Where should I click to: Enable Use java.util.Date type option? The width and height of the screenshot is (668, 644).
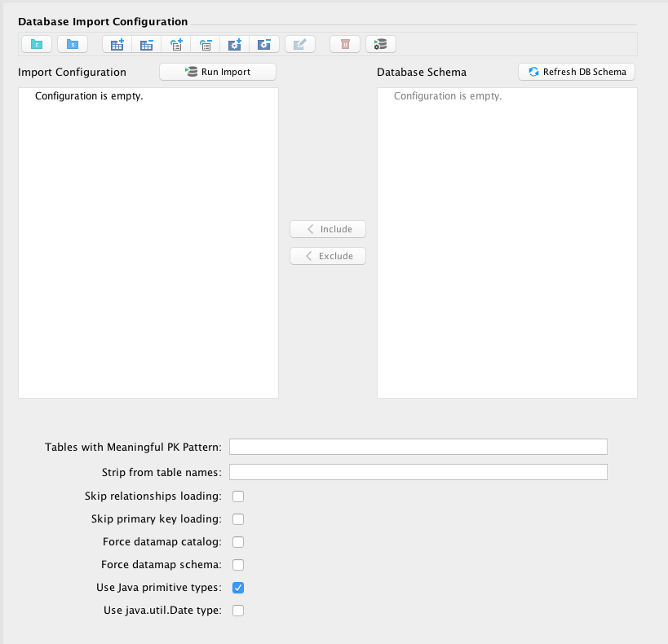pos(238,610)
